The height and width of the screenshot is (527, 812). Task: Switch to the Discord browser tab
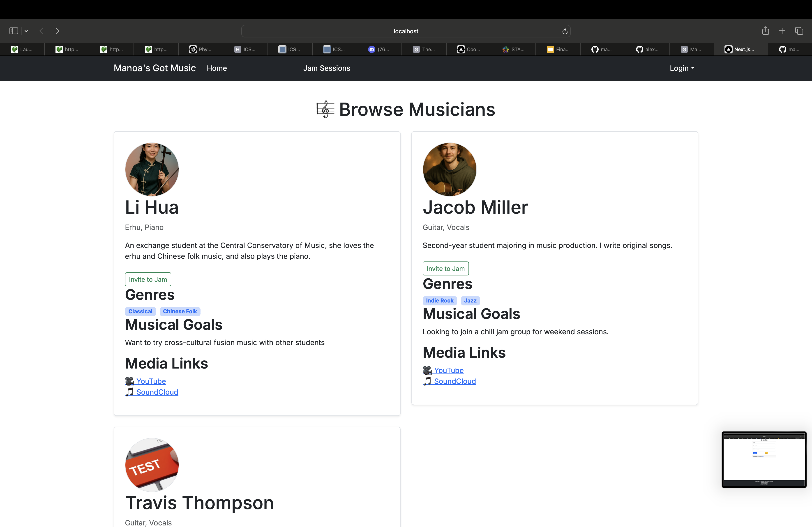[379, 49]
